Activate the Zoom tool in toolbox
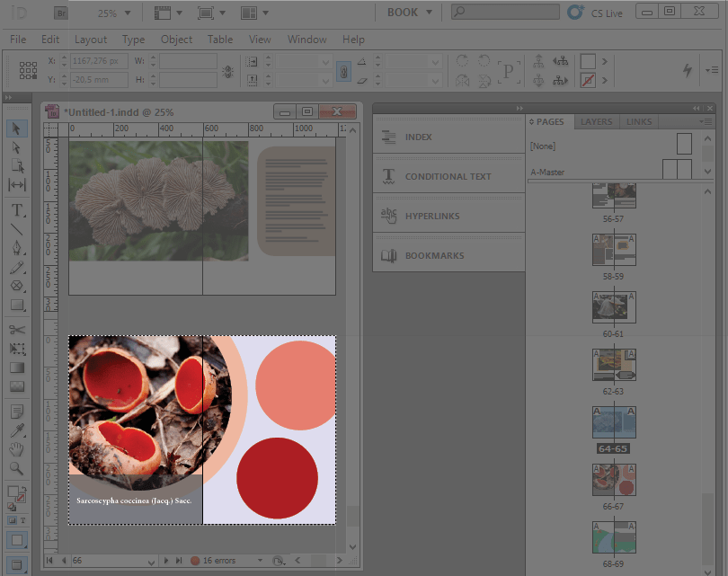 tap(17, 468)
